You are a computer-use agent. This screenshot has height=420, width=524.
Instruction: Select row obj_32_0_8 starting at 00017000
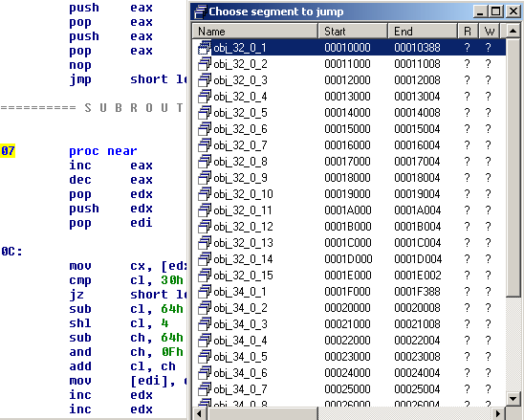349,162
